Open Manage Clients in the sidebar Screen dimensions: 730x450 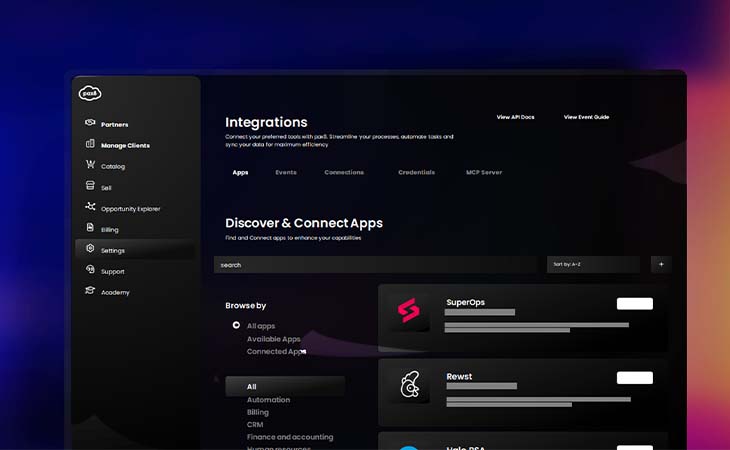pos(125,146)
